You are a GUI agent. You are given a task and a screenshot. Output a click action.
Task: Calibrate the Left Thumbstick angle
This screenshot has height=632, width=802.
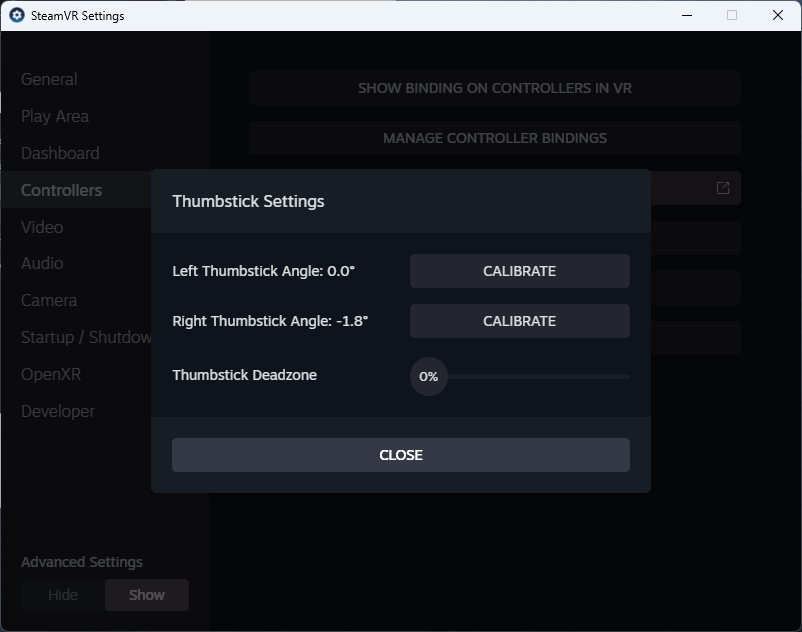[519, 271]
